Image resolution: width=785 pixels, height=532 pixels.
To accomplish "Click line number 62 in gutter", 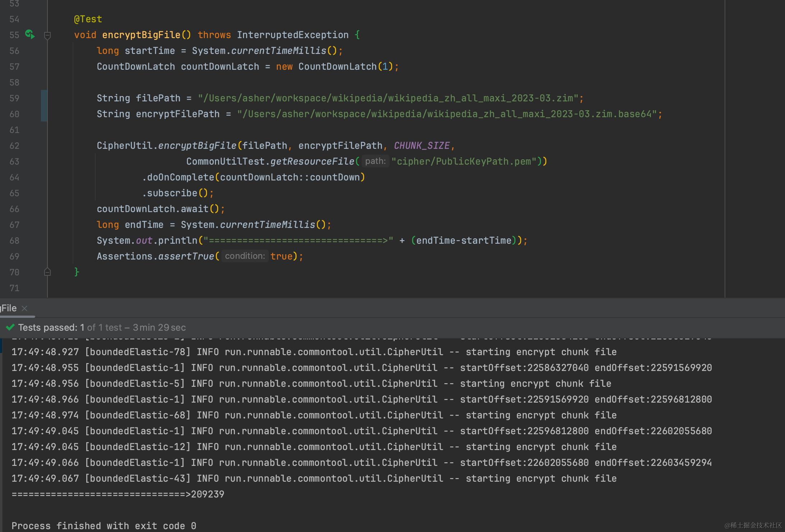I will (x=14, y=146).
